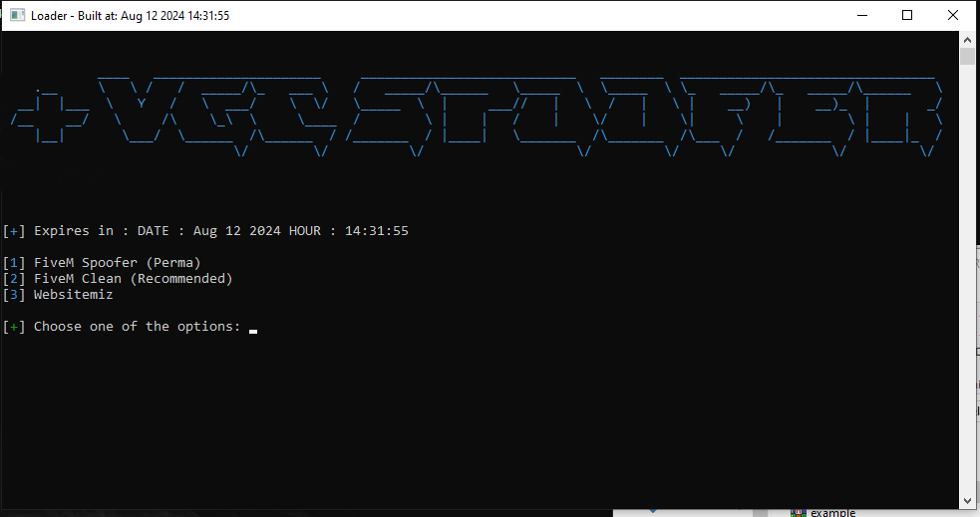
Task: Click the 'Choose one of the options:' prompt
Action: tap(122, 327)
